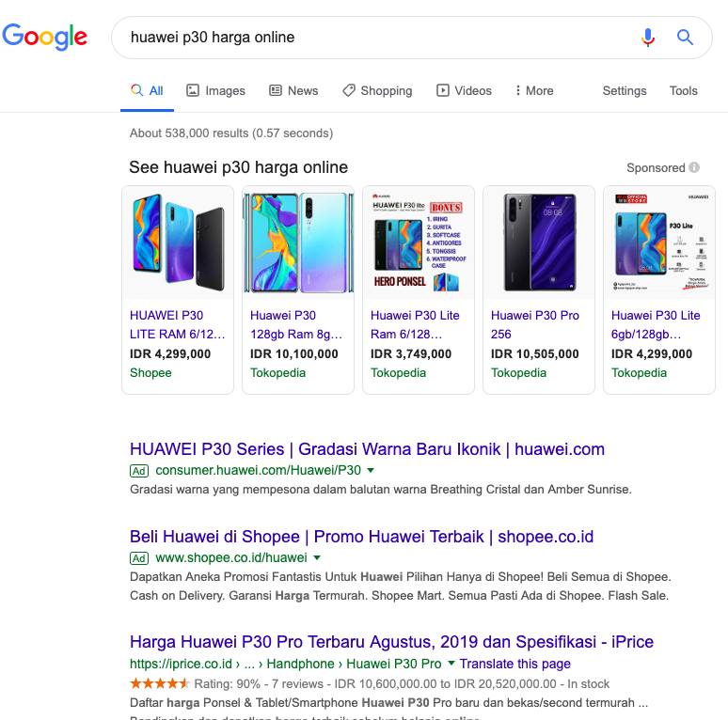This screenshot has height=720, width=728.
Task: Click Translate this page link
Action: click(x=514, y=664)
